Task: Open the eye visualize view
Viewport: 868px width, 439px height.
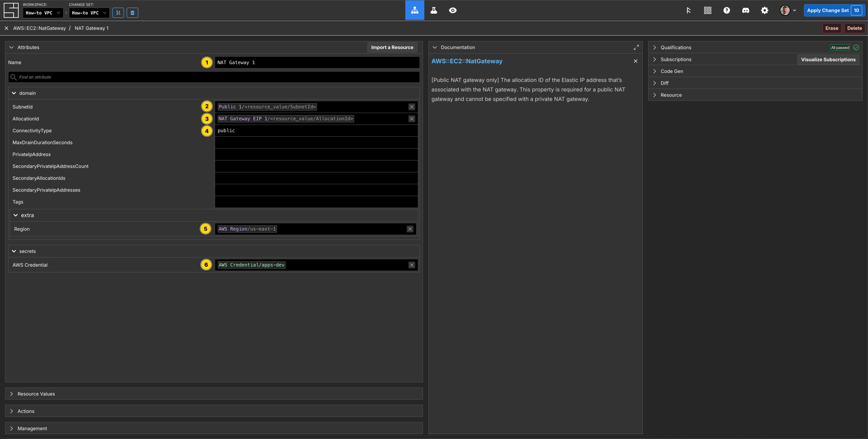Action: (453, 10)
